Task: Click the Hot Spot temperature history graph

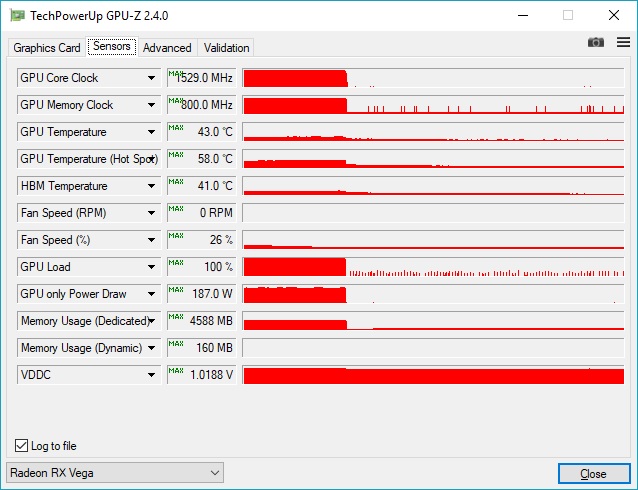Action: pyautogui.click(x=433, y=159)
